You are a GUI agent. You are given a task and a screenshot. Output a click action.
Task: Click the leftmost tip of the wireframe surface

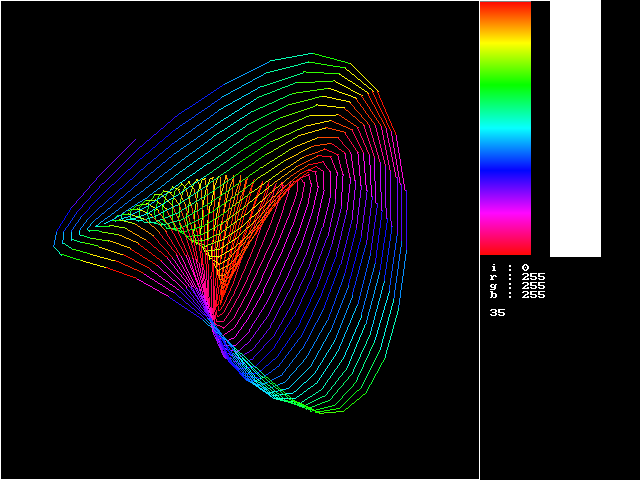55,243
